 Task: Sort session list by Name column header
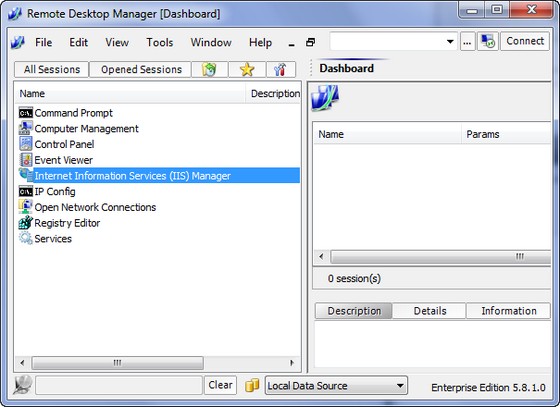click(130, 94)
